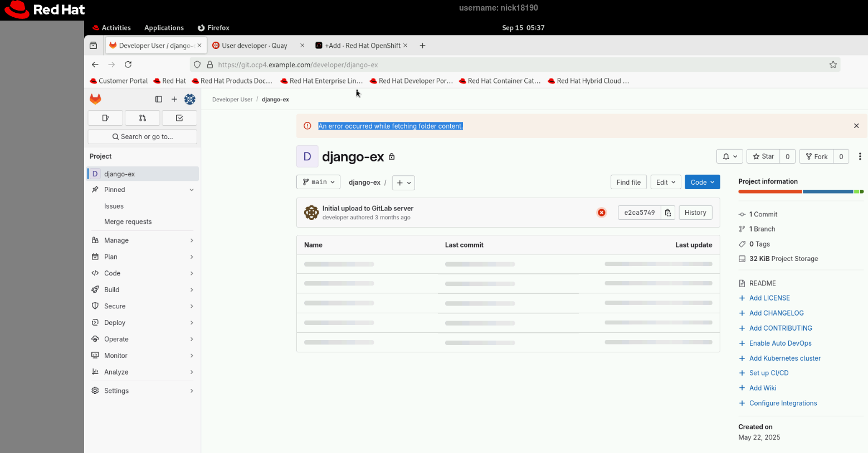Focus the Search or go to field

point(143,137)
